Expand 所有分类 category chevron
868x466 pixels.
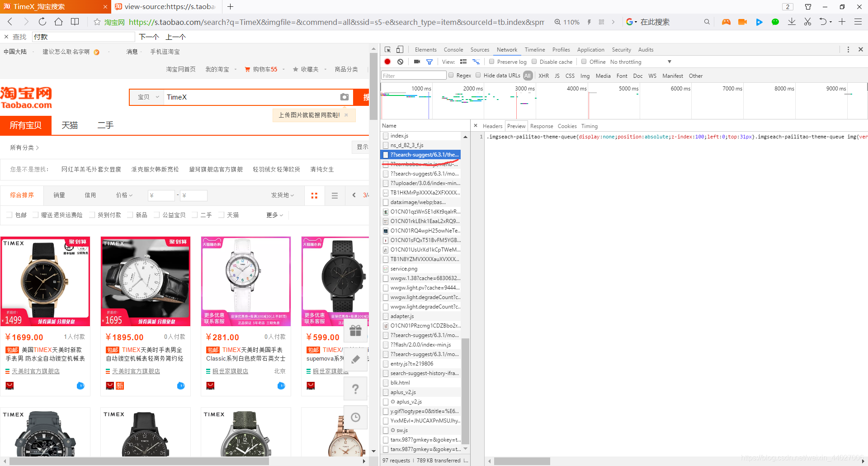(x=37, y=147)
